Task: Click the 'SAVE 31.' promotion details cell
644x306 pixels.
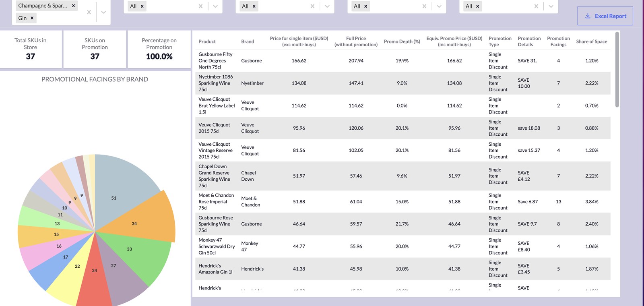Action: pos(527,61)
